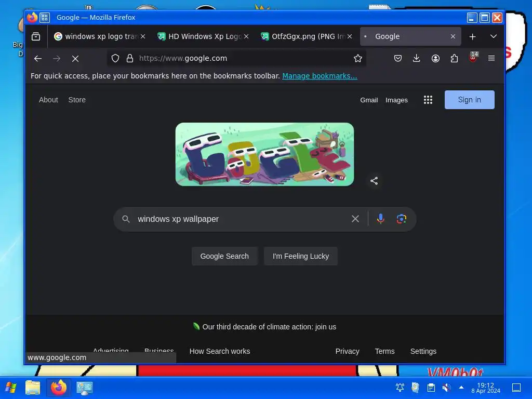Open Firefox hamburger application menu
The height and width of the screenshot is (399, 532).
point(491,58)
